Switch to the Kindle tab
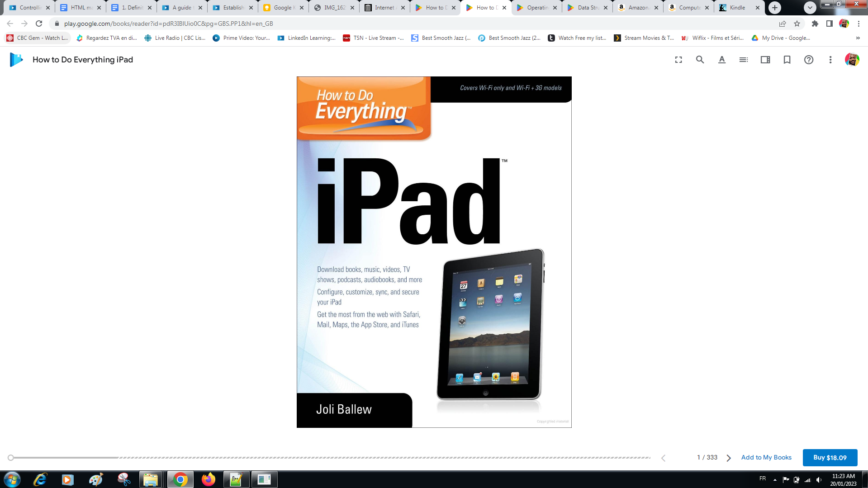Viewport: 868px width, 488px height. pyautogui.click(x=737, y=8)
